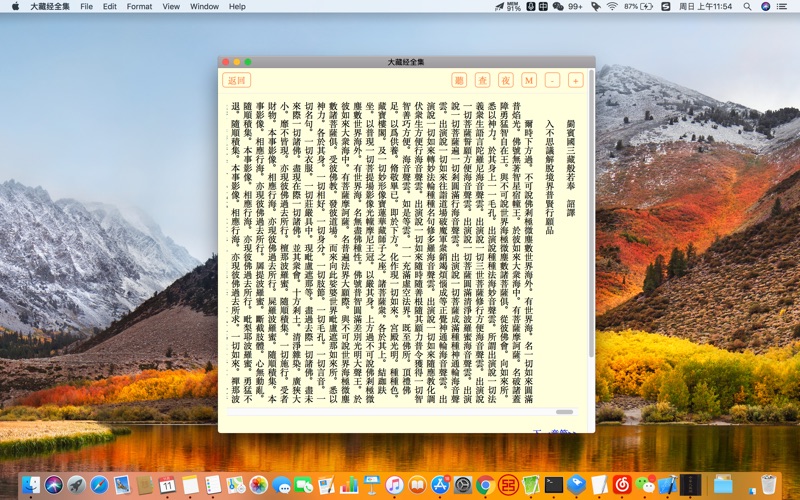
Task: Click the memory usage MEM indicator
Action: (x=514, y=6)
